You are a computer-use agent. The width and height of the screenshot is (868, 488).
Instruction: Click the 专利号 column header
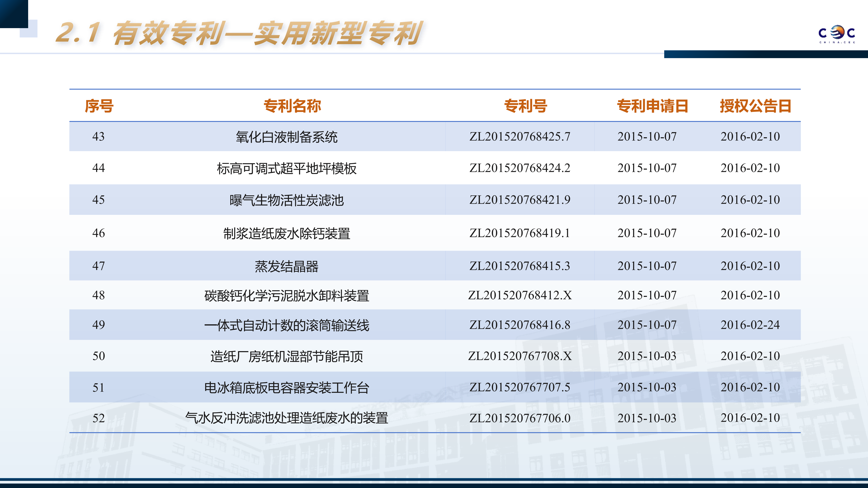coord(525,106)
